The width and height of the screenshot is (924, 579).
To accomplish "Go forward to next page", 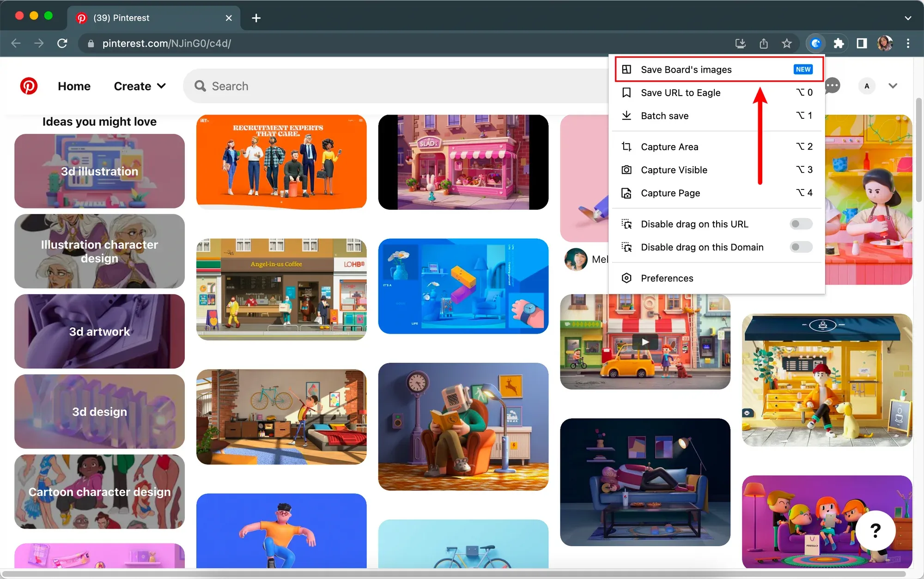I will 39,43.
